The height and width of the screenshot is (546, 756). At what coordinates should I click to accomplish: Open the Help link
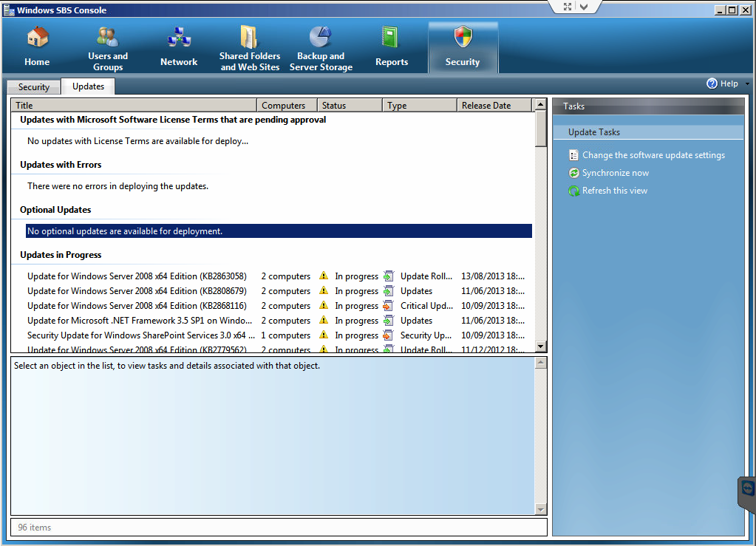(x=729, y=83)
